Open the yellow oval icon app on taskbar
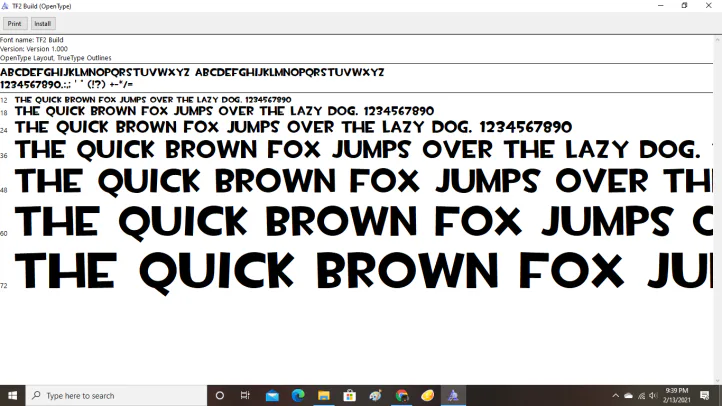This screenshot has height=406, width=722. coord(427,395)
